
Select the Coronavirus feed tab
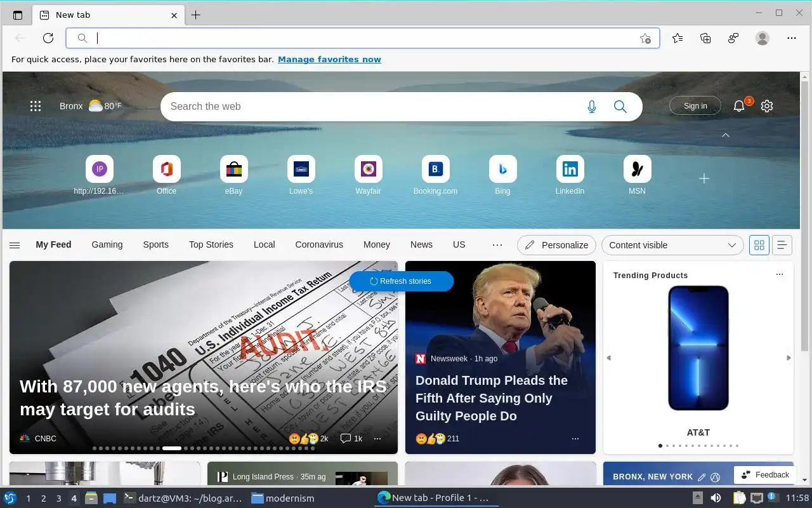click(319, 244)
